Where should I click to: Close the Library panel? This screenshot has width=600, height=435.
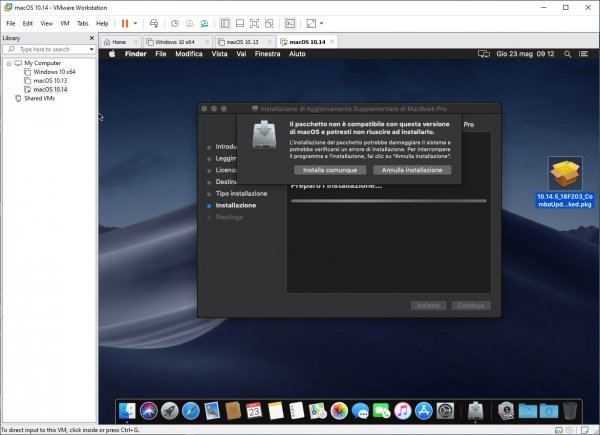[92, 38]
